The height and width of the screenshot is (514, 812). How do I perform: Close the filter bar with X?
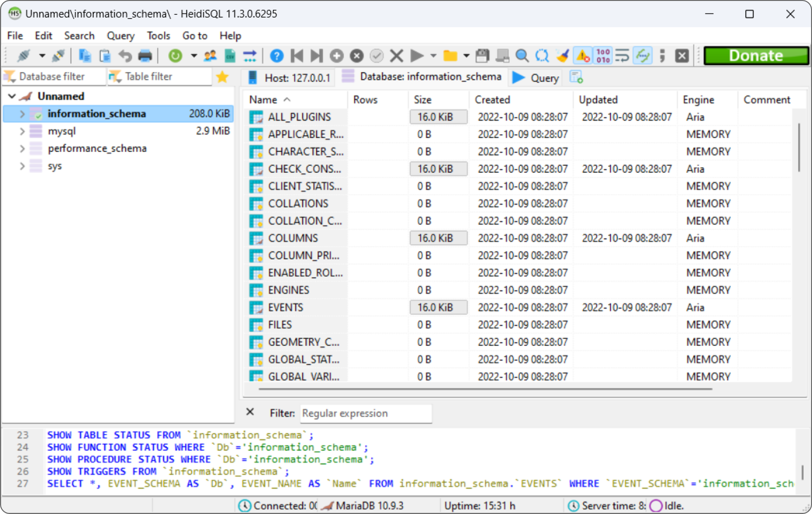click(x=250, y=412)
